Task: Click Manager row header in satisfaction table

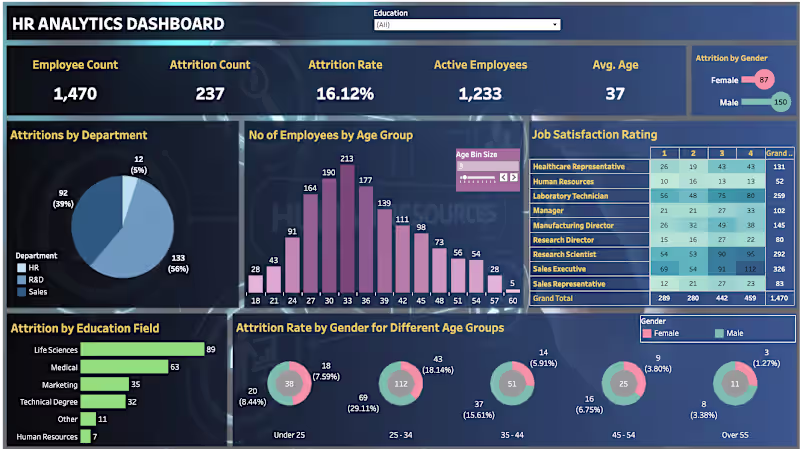Action: click(x=589, y=210)
